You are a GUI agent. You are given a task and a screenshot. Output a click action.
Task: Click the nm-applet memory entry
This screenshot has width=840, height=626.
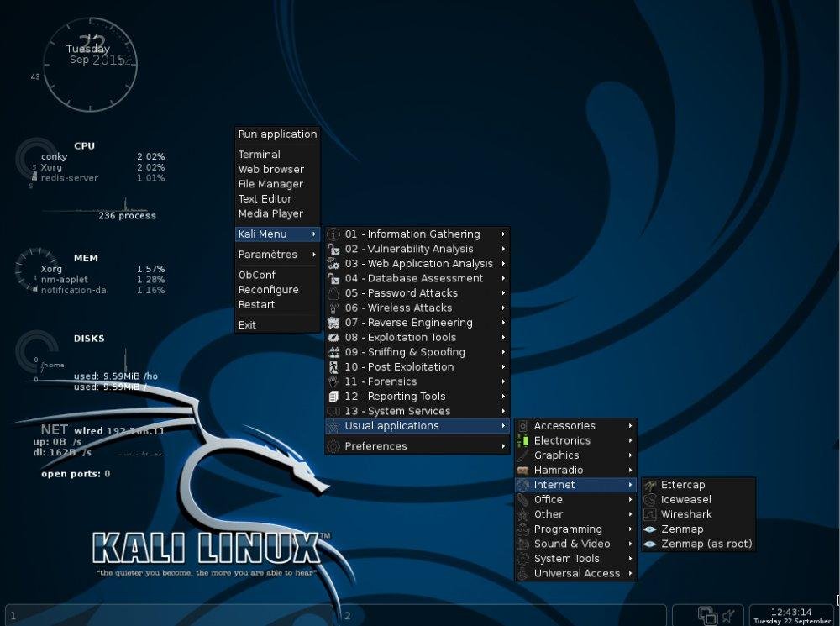click(102, 279)
